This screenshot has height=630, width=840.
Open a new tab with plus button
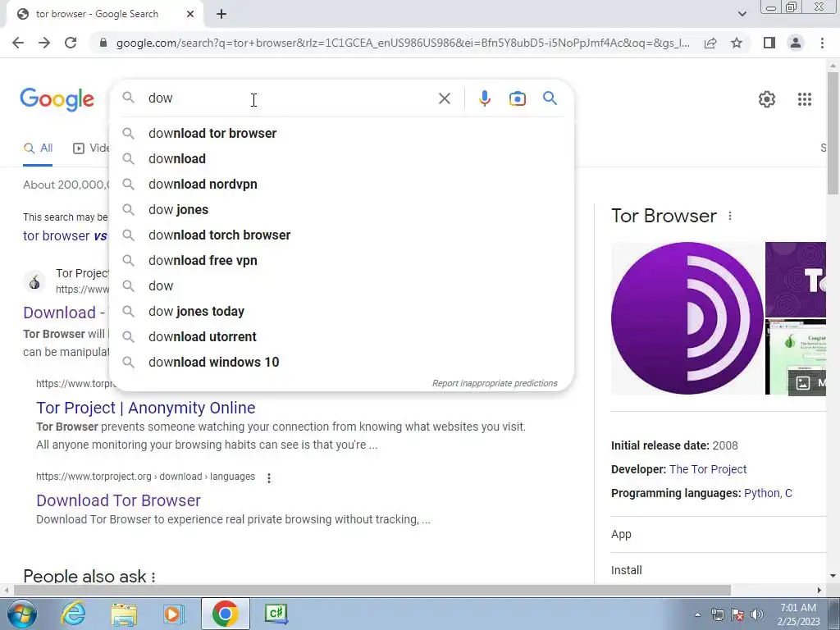(x=221, y=14)
